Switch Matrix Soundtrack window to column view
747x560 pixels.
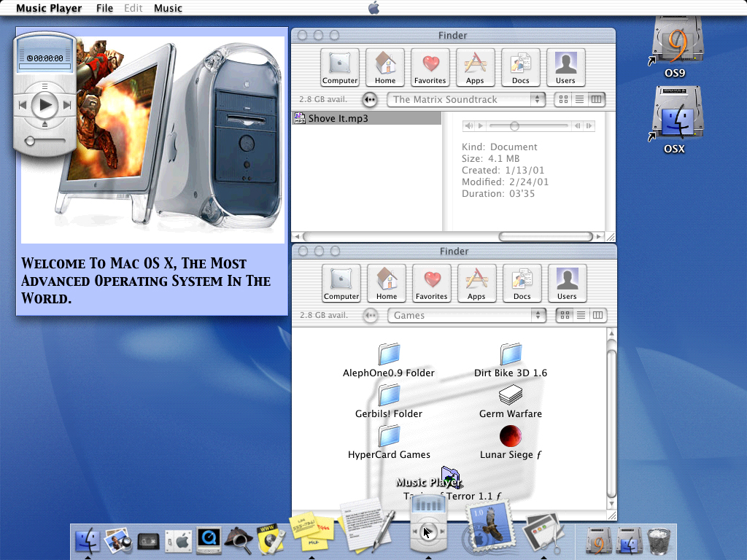(x=596, y=99)
